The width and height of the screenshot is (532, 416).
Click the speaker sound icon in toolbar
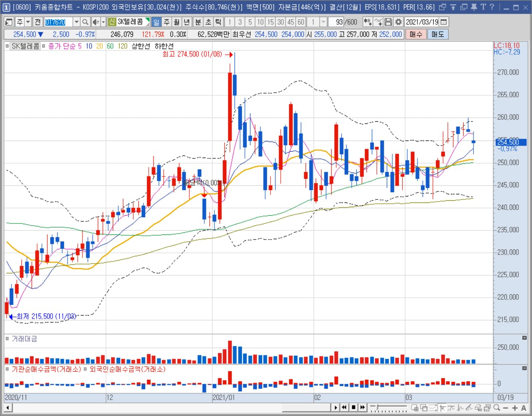pos(96,22)
